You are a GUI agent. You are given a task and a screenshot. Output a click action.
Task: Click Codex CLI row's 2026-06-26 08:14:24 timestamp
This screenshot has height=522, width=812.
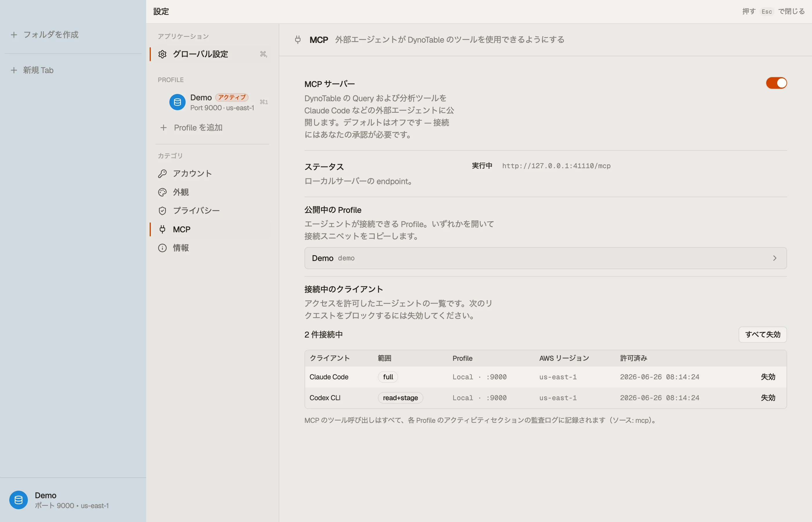pos(659,398)
